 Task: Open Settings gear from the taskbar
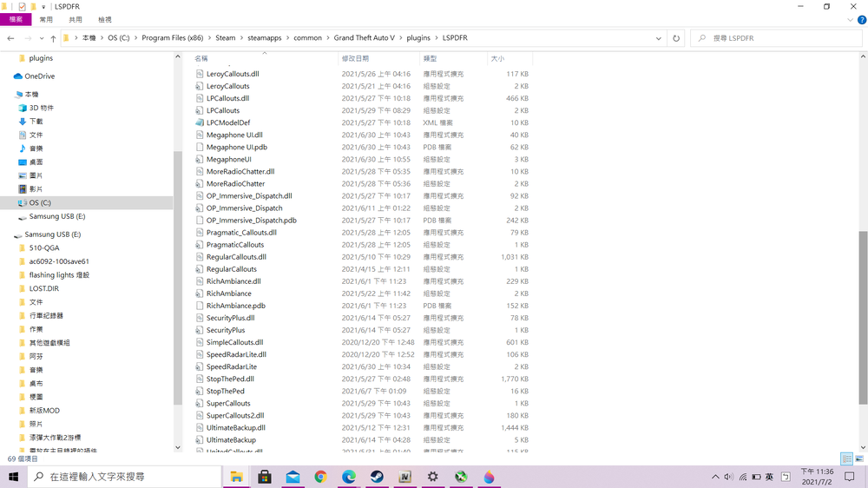point(433,477)
